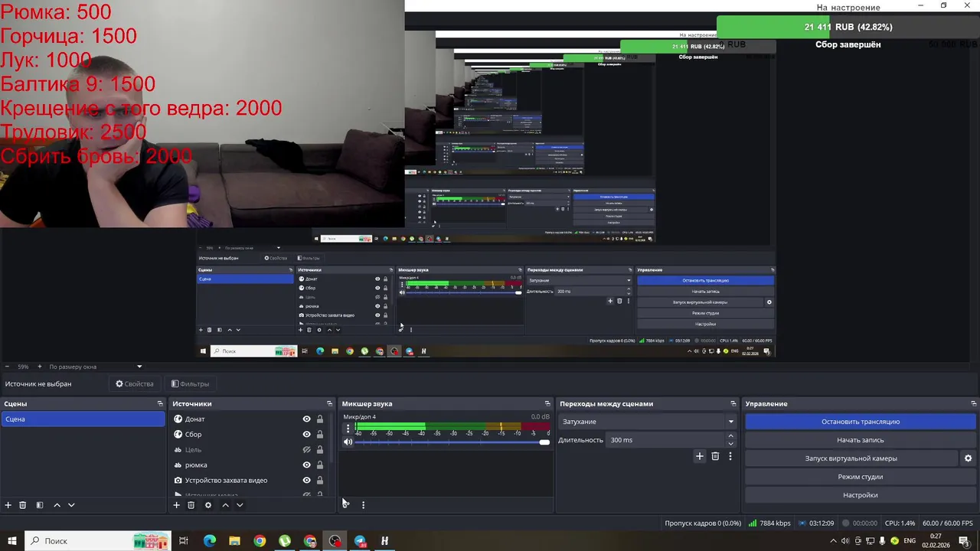The width and height of the screenshot is (980, 551).
Task: Open Затухание transition dropdown
Action: point(648,422)
